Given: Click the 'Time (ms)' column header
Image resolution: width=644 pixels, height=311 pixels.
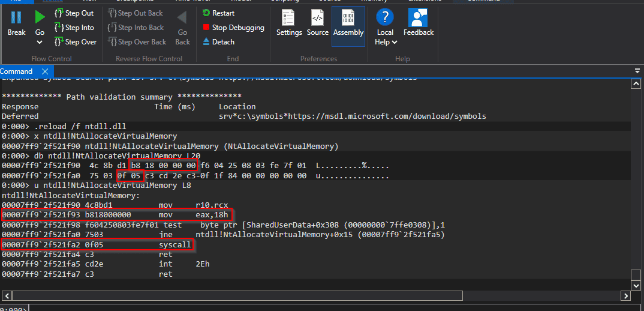Looking at the screenshot, I should pyautogui.click(x=175, y=107).
